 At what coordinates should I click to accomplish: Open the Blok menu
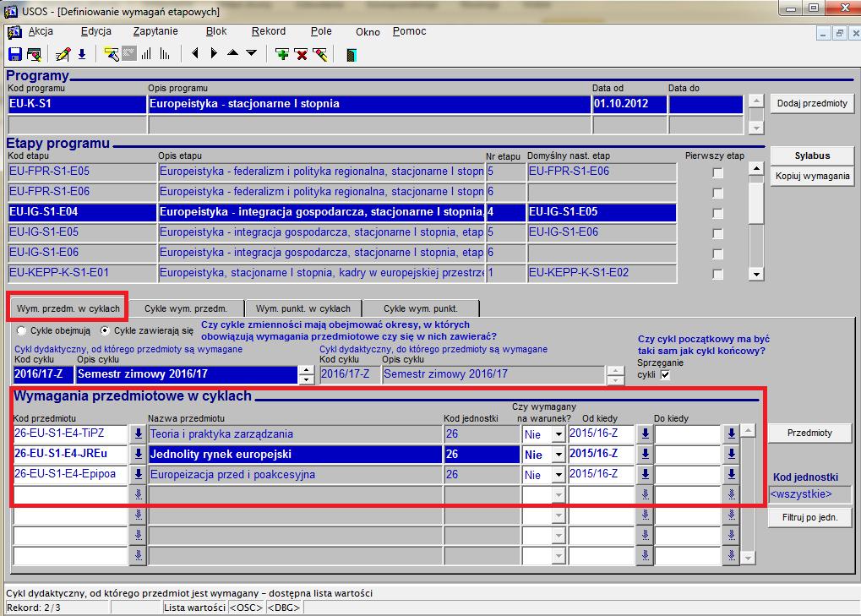pyautogui.click(x=216, y=31)
